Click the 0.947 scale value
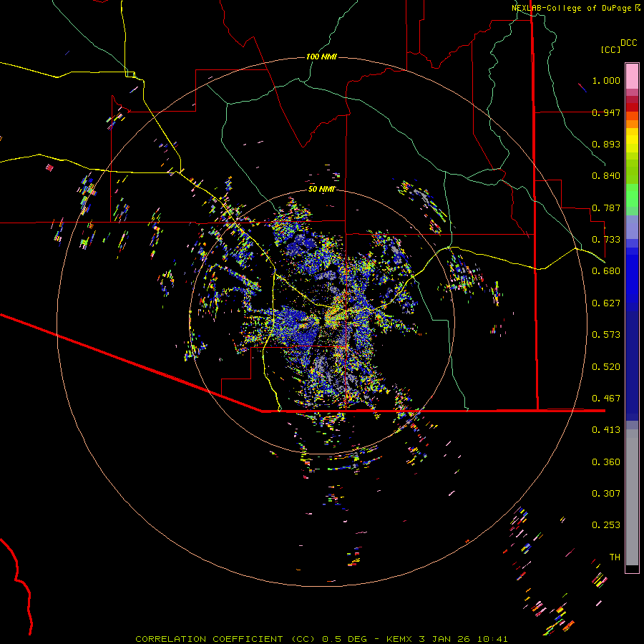This screenshot has height=644, width=644. 606,112
